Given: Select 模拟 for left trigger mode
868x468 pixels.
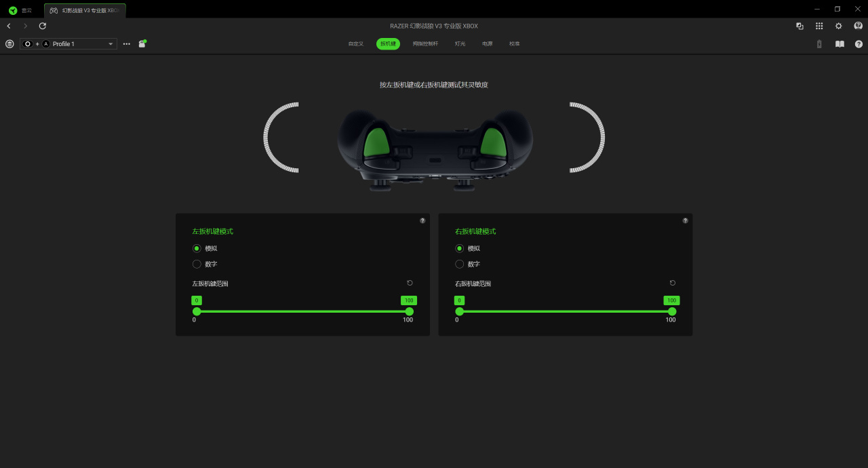Looking at the screenshot, I should pos(197,248).
